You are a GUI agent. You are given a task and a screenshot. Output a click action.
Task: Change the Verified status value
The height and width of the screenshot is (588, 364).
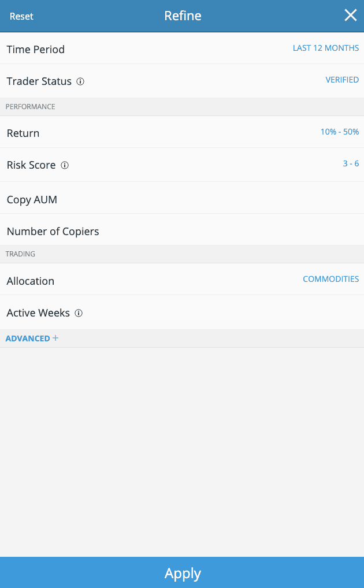(x=342, y=80)
